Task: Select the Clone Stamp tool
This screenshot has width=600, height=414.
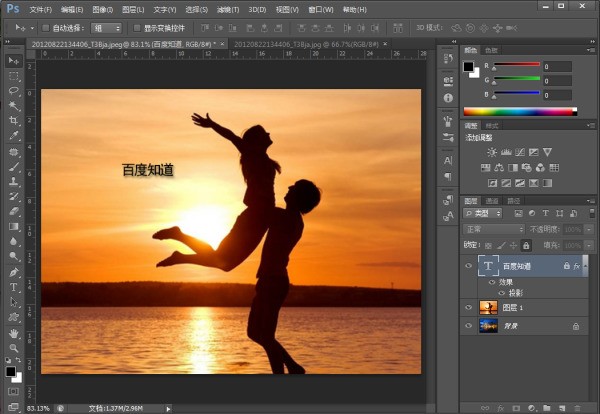Action: 14,181
